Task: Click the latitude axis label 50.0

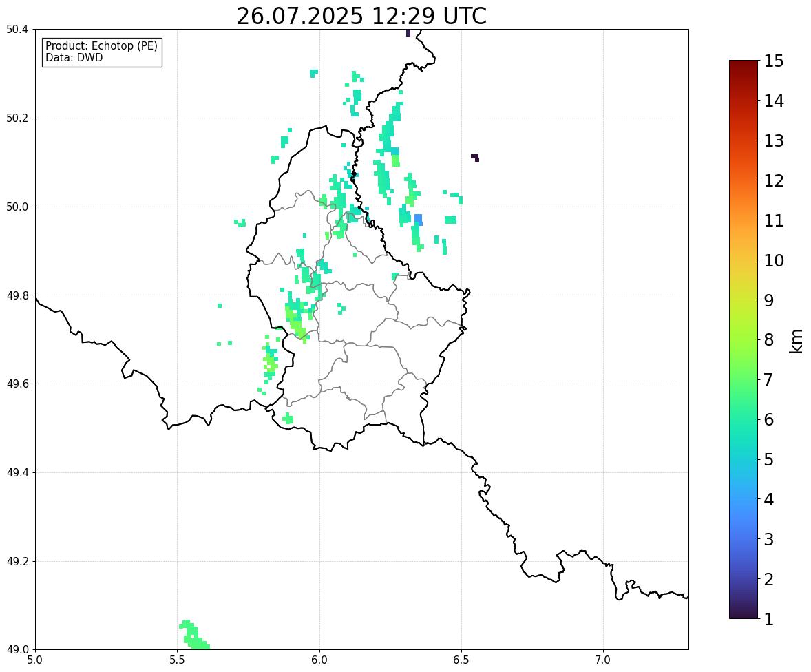Action: coord(17,207)
